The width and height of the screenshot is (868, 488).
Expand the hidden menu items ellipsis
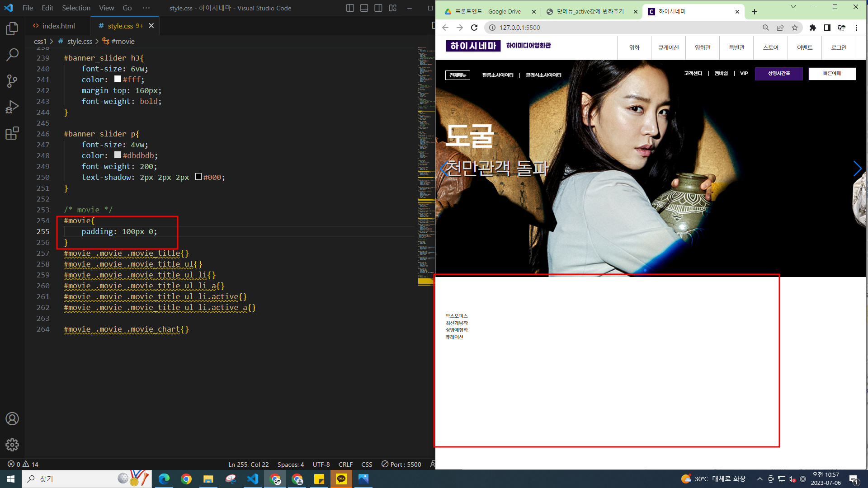pyautogui.click(x=146, y=8)
